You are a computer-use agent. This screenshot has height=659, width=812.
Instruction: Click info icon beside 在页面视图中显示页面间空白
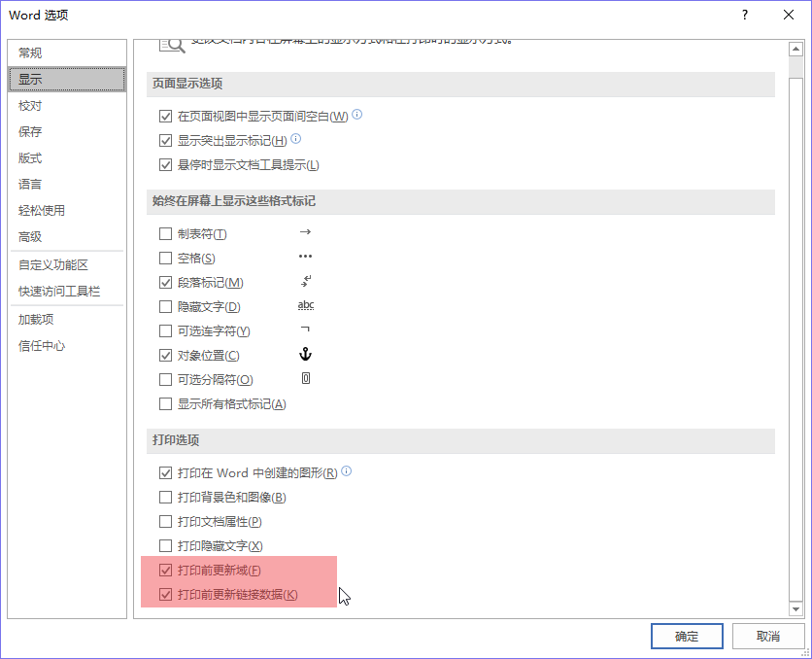tap(356, 114)
